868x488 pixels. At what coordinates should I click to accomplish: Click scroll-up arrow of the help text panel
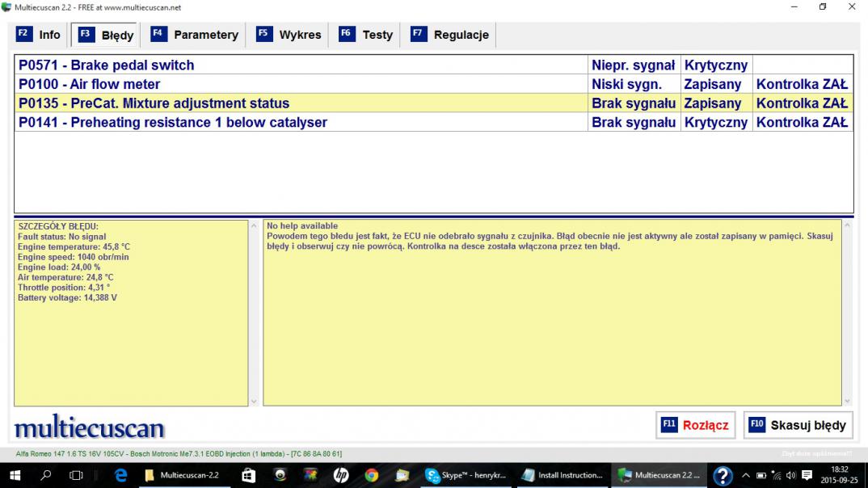click(x=847, y=225)
